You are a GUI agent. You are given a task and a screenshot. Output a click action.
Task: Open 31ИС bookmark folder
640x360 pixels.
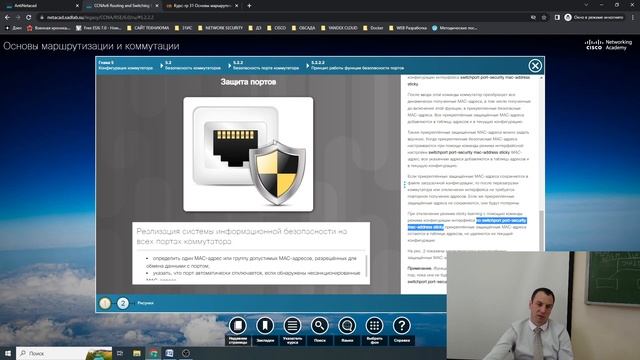[x=184, y=28]
